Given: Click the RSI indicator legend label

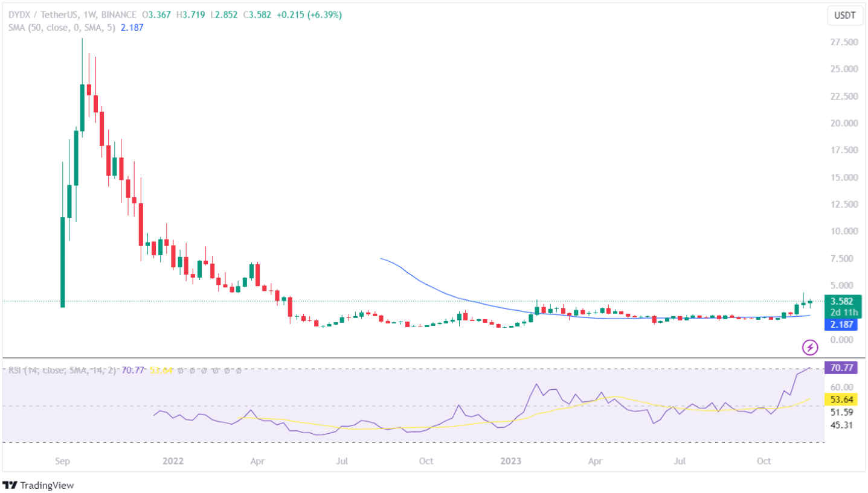Looking at the screenshot, I should pyautogui.click(x=63, y=370).
